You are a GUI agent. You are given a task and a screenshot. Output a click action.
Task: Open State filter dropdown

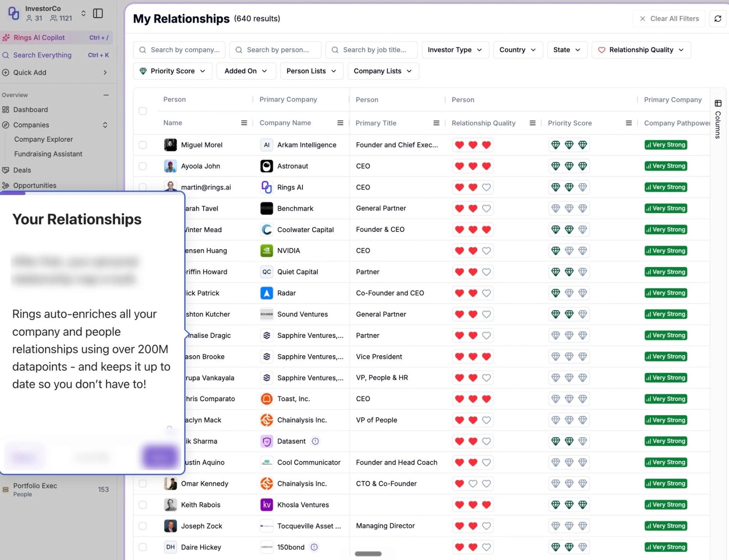(x=567, y=50)
